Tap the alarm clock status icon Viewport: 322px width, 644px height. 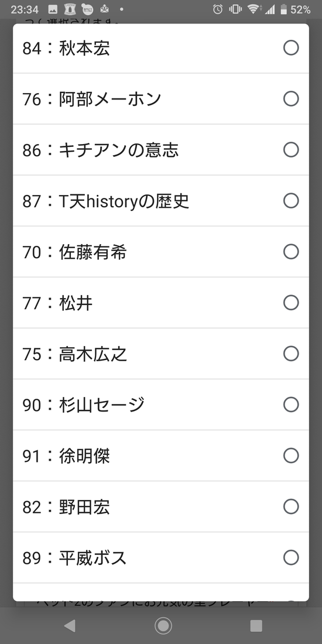tap(218, 9)
